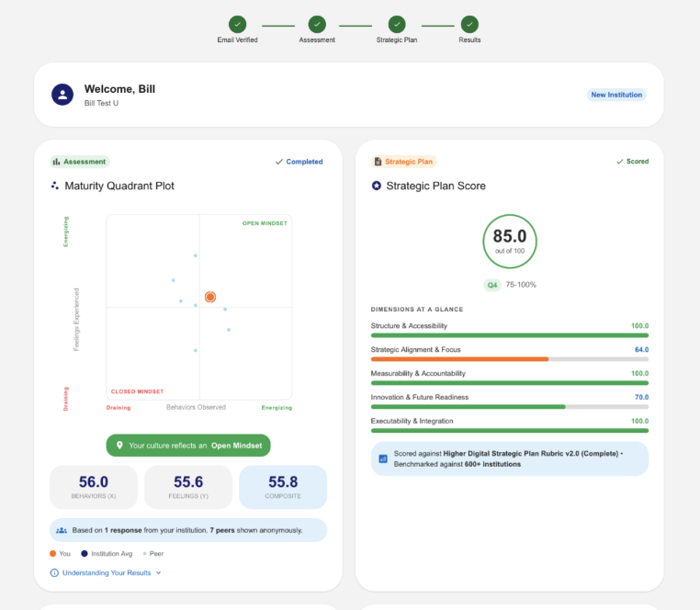Click the Assessment step label in stepper
The image size is (700, 610).
pos(317,40)
